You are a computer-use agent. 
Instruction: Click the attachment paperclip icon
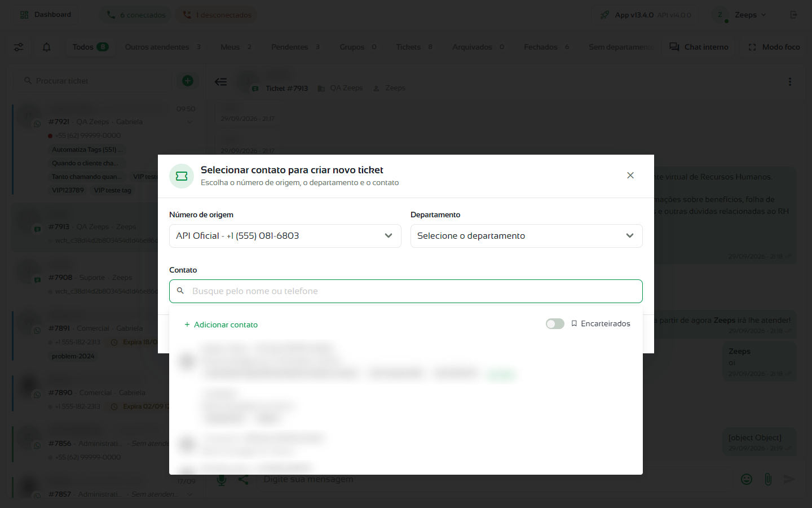click(x=768, y=479)
